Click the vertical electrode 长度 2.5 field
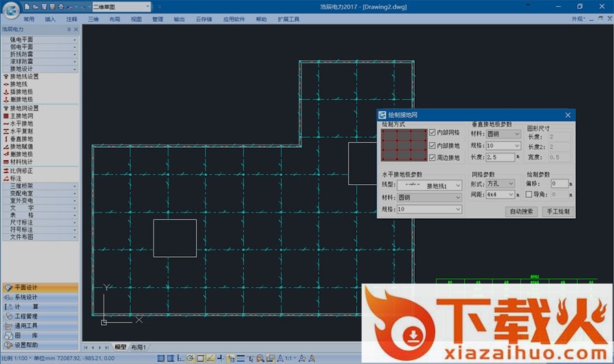 click(x=500, y=157)
